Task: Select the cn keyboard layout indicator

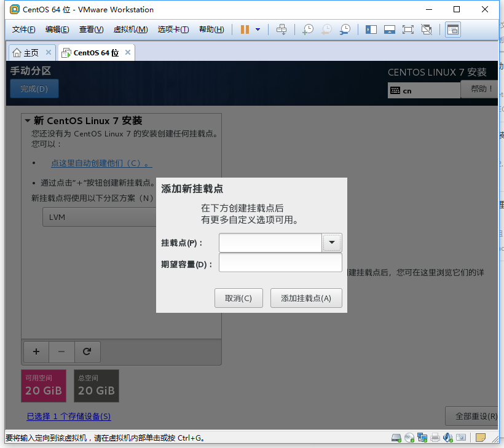Action: tap(423, 90)
